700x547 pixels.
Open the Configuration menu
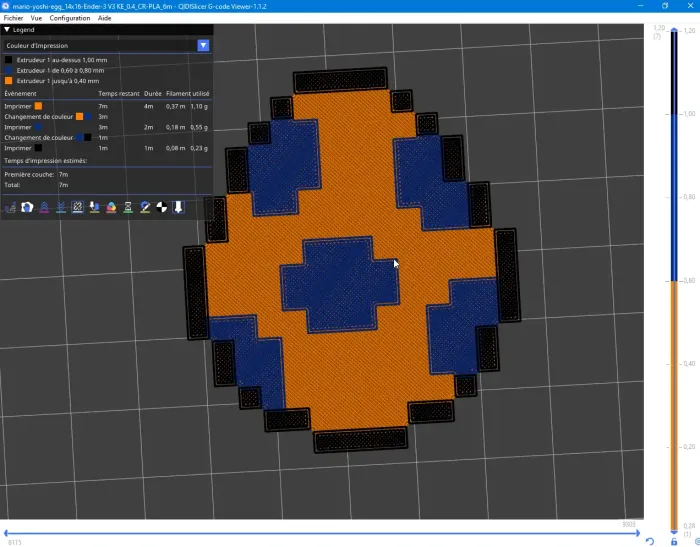pyautogui.click(x=70, y=18)
